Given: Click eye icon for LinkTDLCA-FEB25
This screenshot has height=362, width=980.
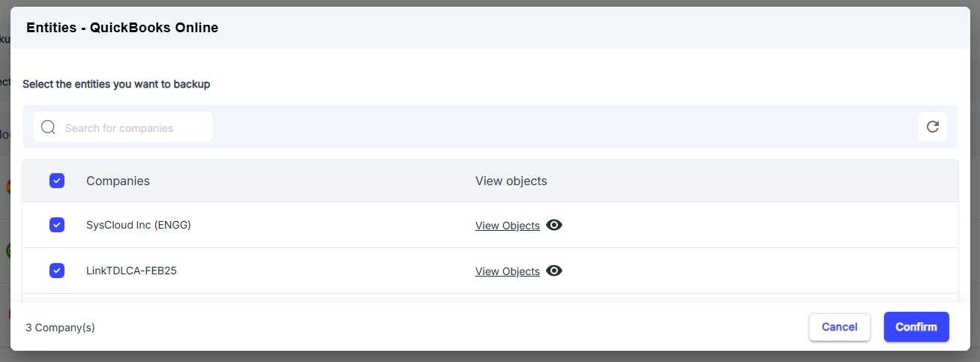Looking at the screenshot, I should tap(554, 271).
